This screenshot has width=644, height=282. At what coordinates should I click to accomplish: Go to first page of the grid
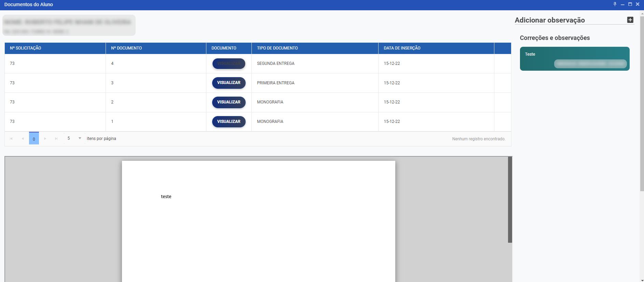(11, 139)
